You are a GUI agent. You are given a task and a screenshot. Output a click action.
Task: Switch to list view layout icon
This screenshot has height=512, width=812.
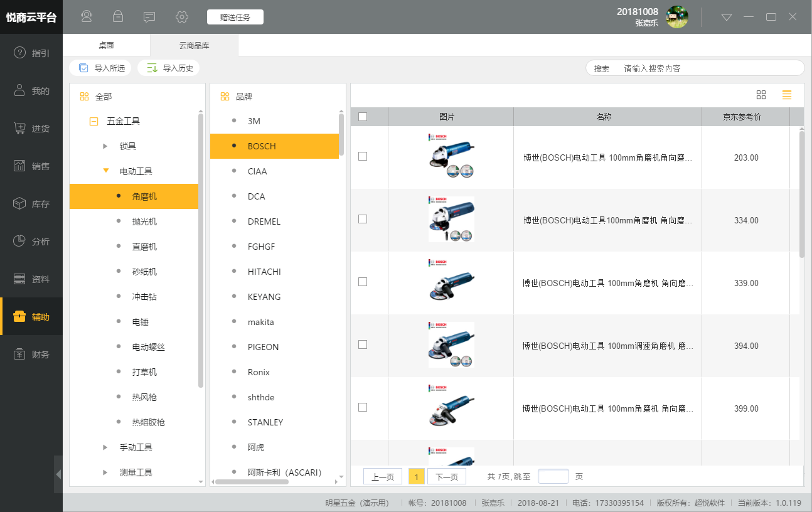[787, 95]
